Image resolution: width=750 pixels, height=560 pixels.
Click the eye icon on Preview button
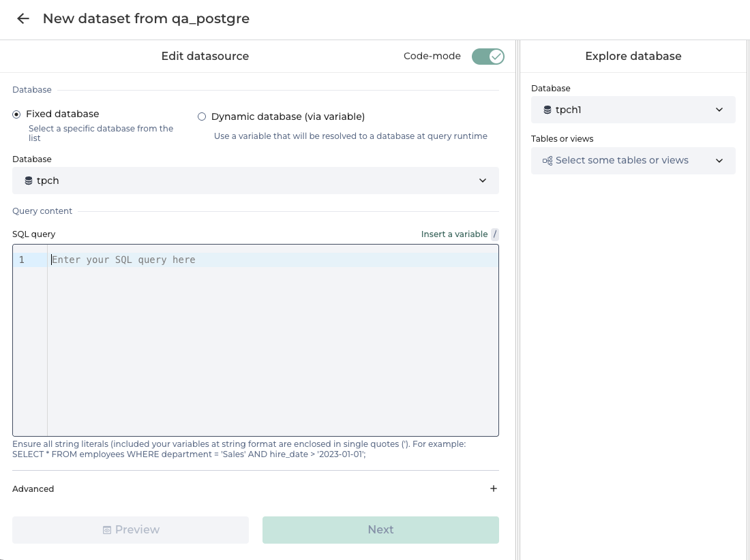pos(107,530)
